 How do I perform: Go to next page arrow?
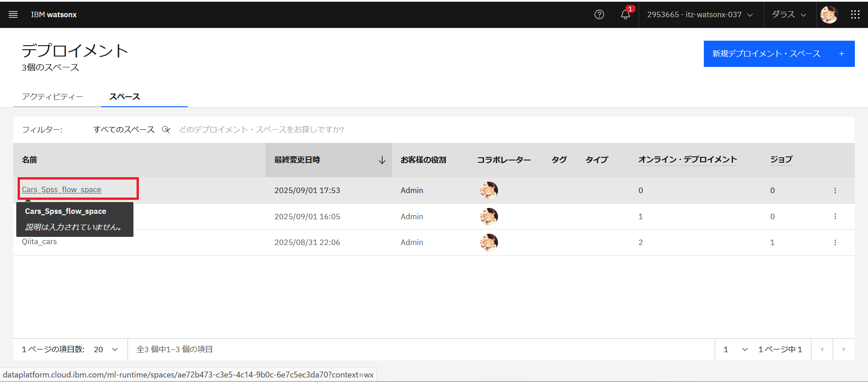tap(844, 349)
